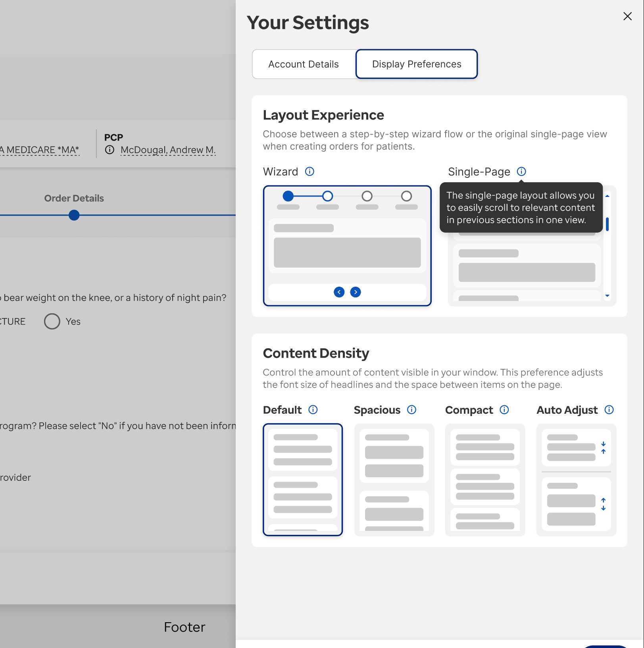This screenshot has width=644, height=648.
Task: Choose the Spacious density card
Action: (x=394, y=480)
